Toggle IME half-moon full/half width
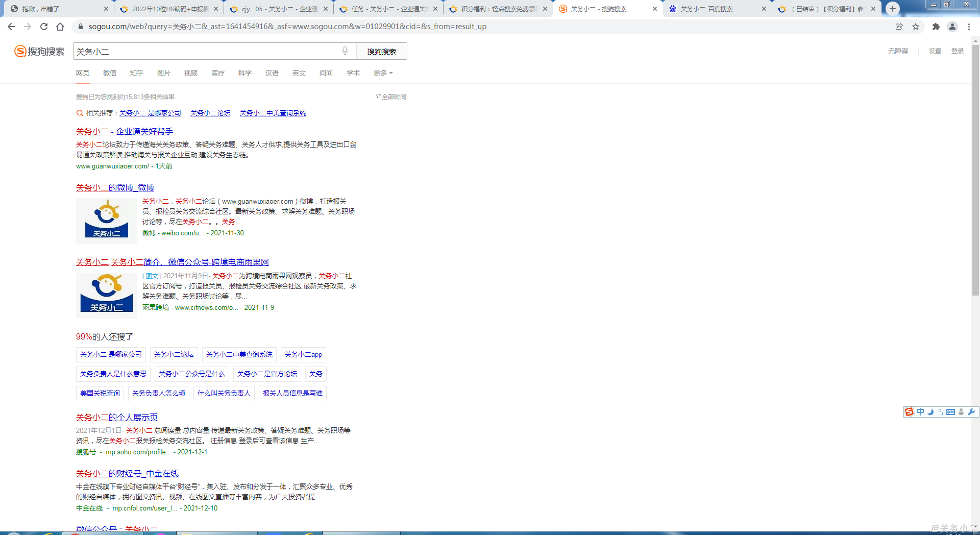 (x=930, y=412)
